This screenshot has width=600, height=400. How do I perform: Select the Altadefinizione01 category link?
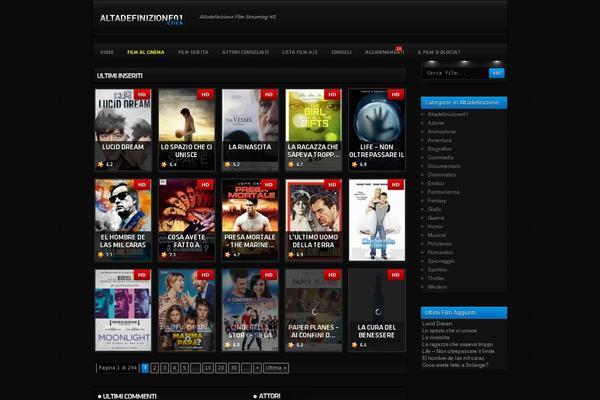pyautogui.click(x=448, y=114)
